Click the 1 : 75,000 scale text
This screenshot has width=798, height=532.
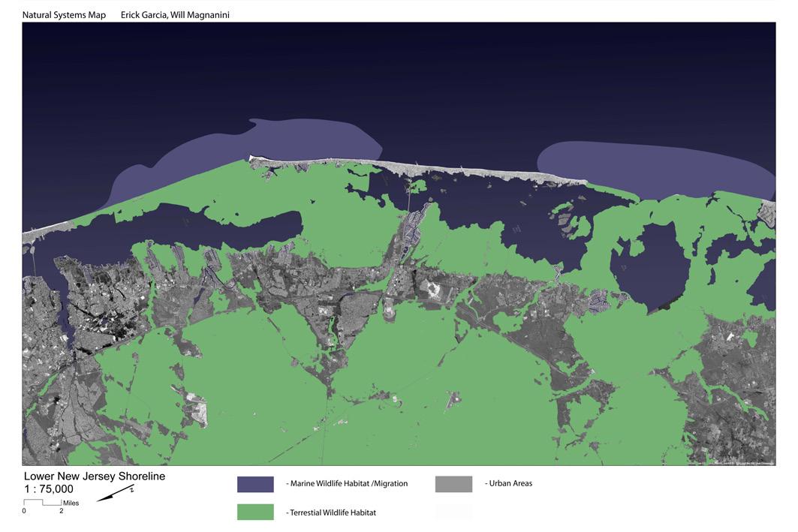click(x=49, y=489)
